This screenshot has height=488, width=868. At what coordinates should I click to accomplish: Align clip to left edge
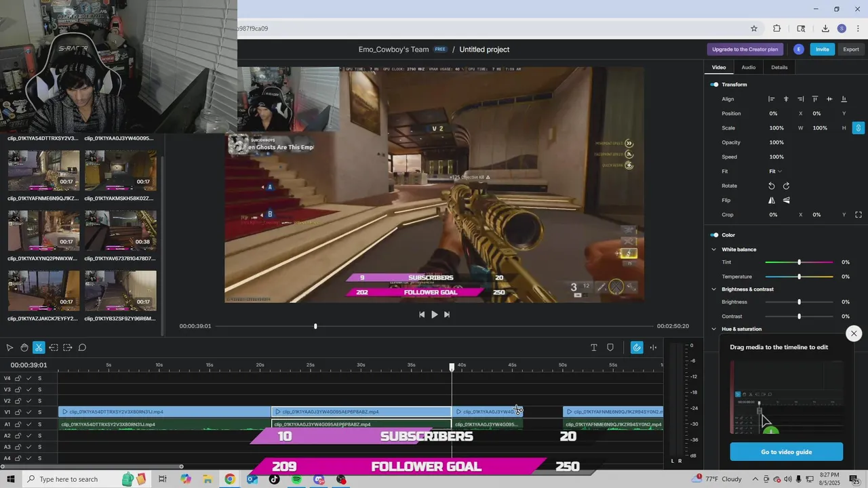(x=772, y=99)
